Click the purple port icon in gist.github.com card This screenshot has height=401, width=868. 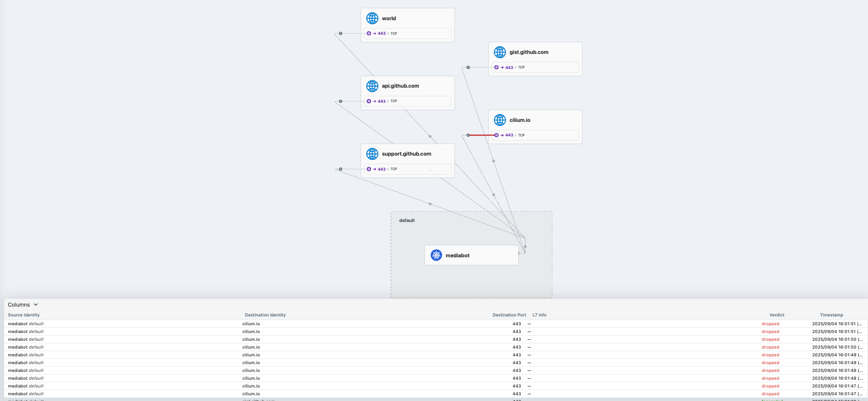(x=496, y=67)
